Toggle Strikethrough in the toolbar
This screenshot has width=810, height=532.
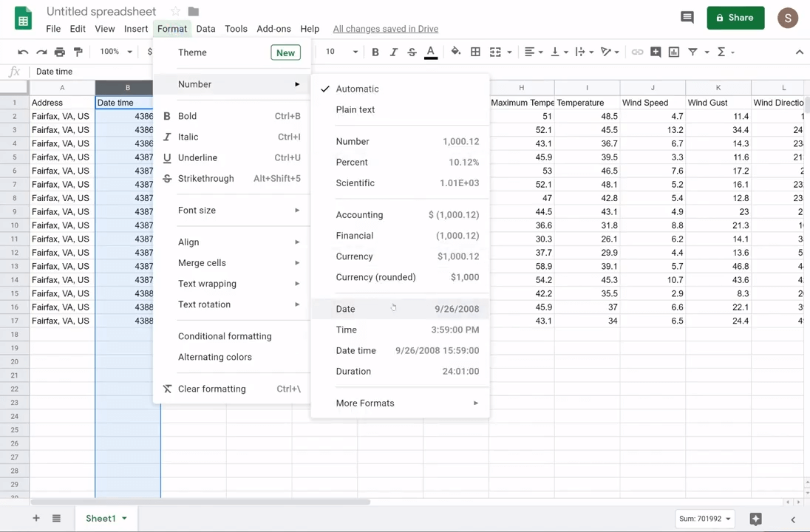coord(412,52)
